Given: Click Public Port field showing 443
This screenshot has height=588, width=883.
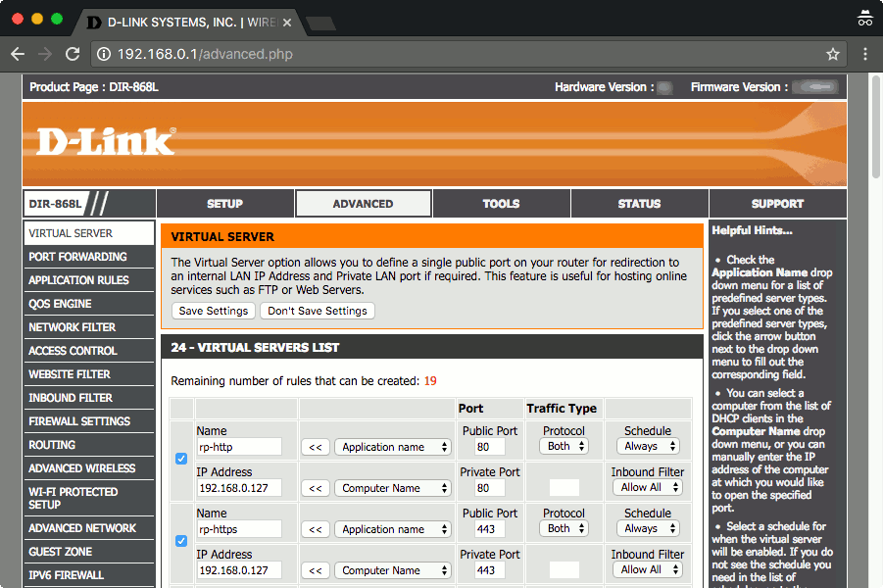Looking at the screenshot, I should [490, 529].
